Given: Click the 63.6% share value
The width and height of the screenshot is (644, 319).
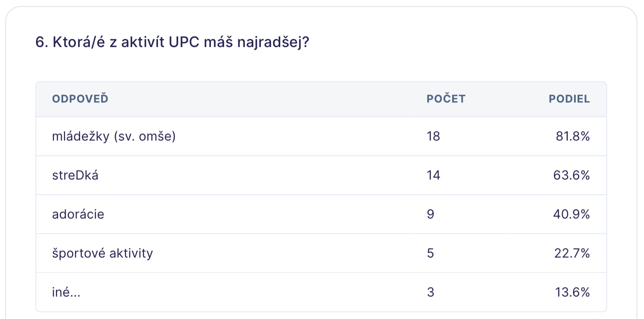Looking at the screenshot, I should point(571,175).
